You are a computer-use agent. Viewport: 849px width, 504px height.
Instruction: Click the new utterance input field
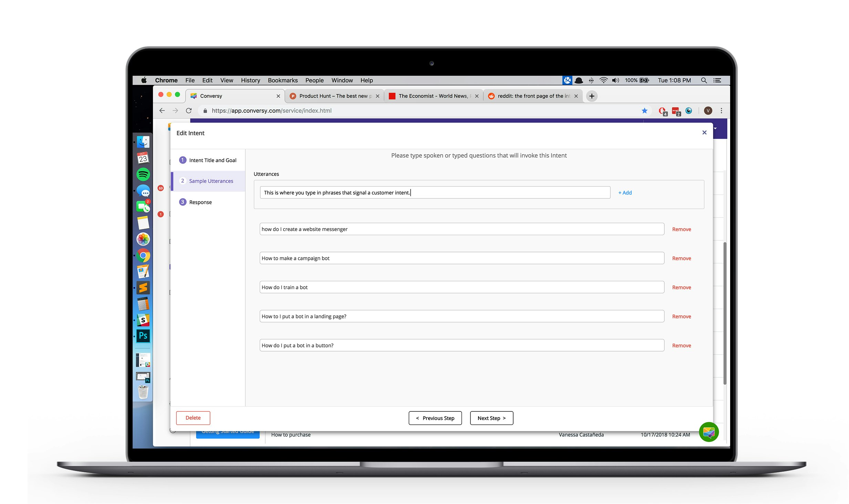point(435,192)
